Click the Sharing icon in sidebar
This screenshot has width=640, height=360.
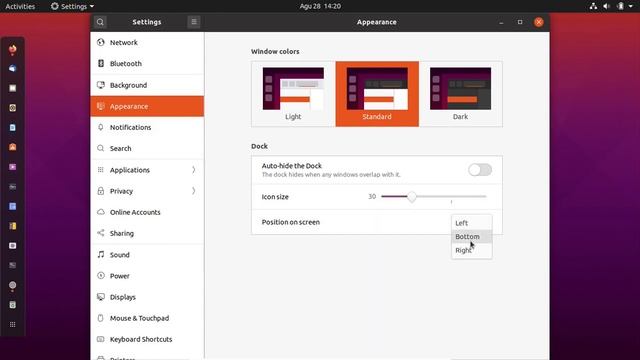click(101, 233)
